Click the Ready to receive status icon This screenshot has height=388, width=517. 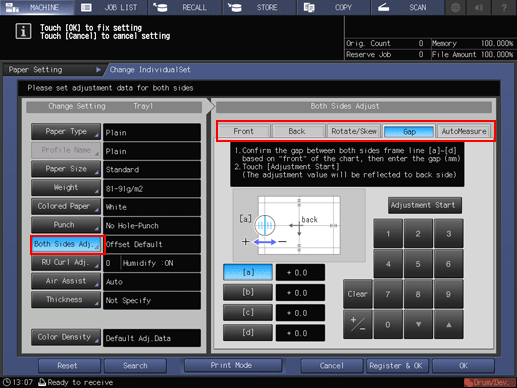[42, 382]
